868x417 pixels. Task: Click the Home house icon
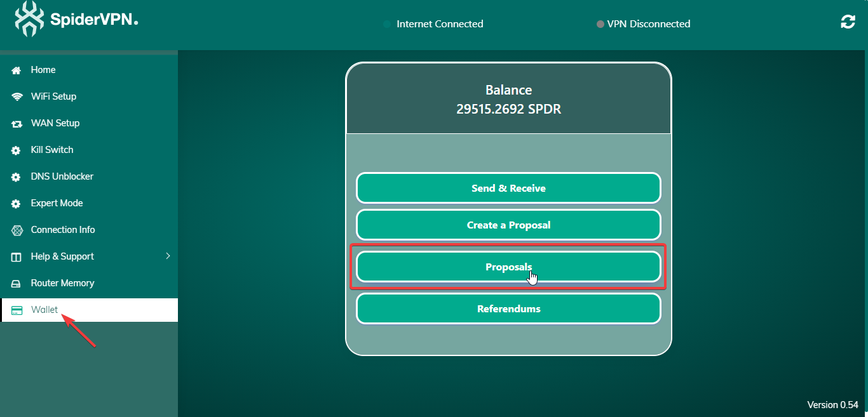click(17, 70)
